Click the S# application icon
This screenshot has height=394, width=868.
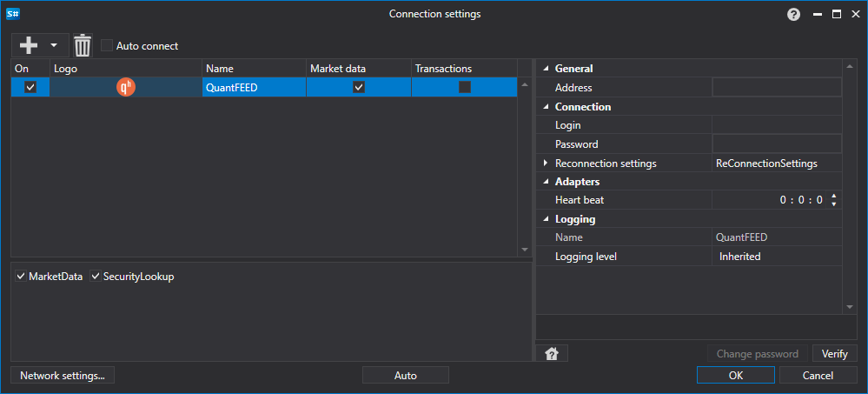pos(13,14)
